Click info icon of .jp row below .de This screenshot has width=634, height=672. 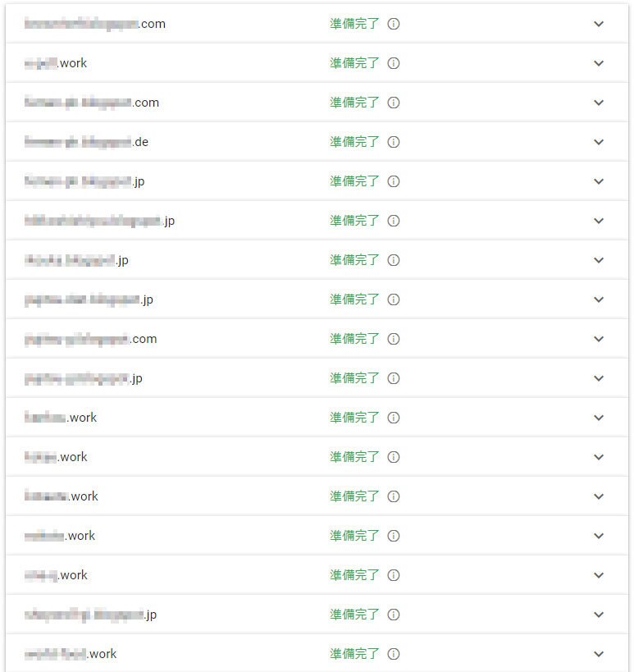(393, 181)
